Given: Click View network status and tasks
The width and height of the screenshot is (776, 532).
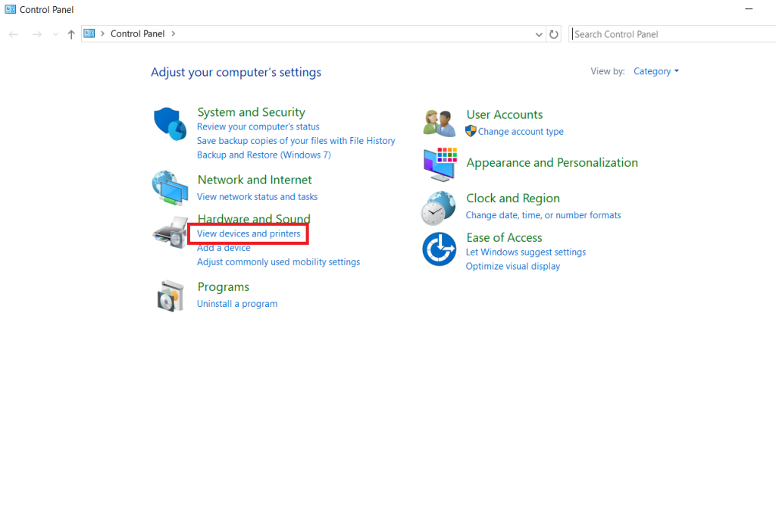Looking at the screenshot, I should pyautogui.click(x=258, y=197).
